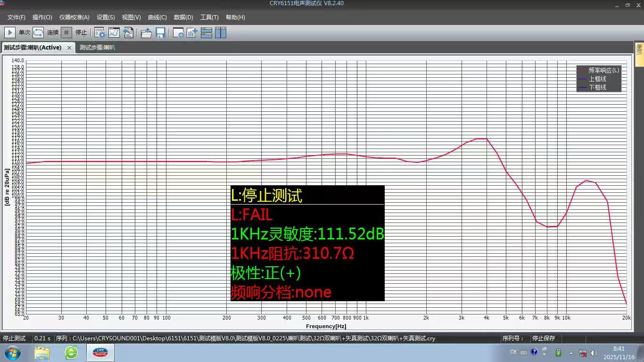This screenshot has width=644, height=362.
Task: Start continuous loop testing (连续)
Action: point(38,33)
